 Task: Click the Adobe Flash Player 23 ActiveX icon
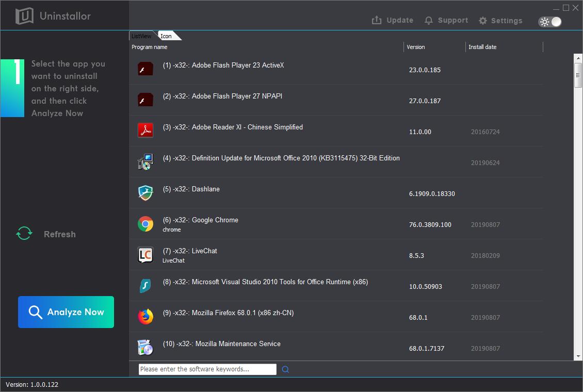tap(145, 69)
